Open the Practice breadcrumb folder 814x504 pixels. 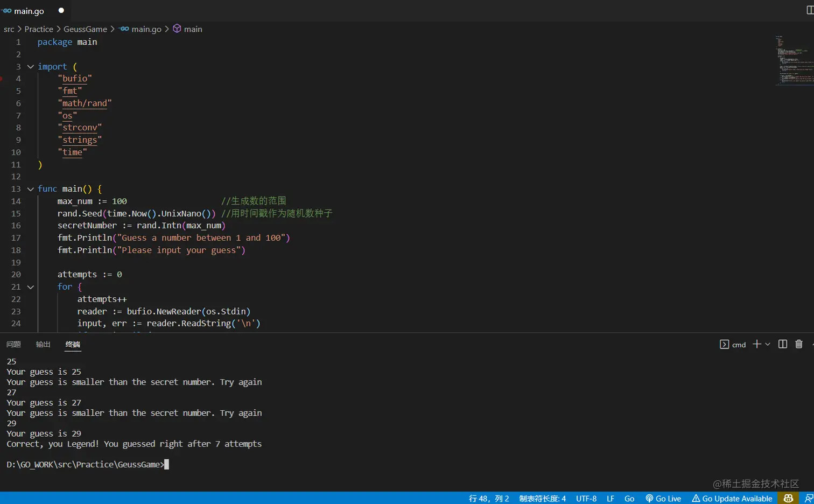pyautogui.click(x=39, y=29)
